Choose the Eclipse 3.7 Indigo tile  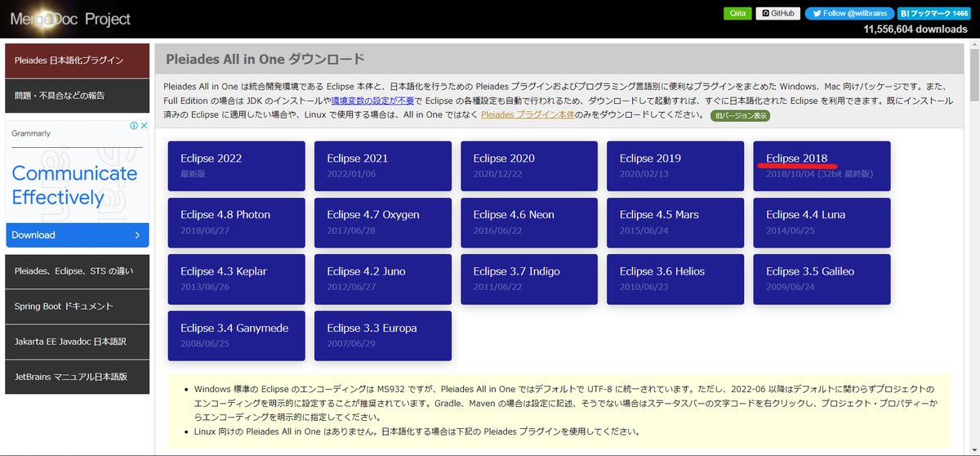coord(529,279)
